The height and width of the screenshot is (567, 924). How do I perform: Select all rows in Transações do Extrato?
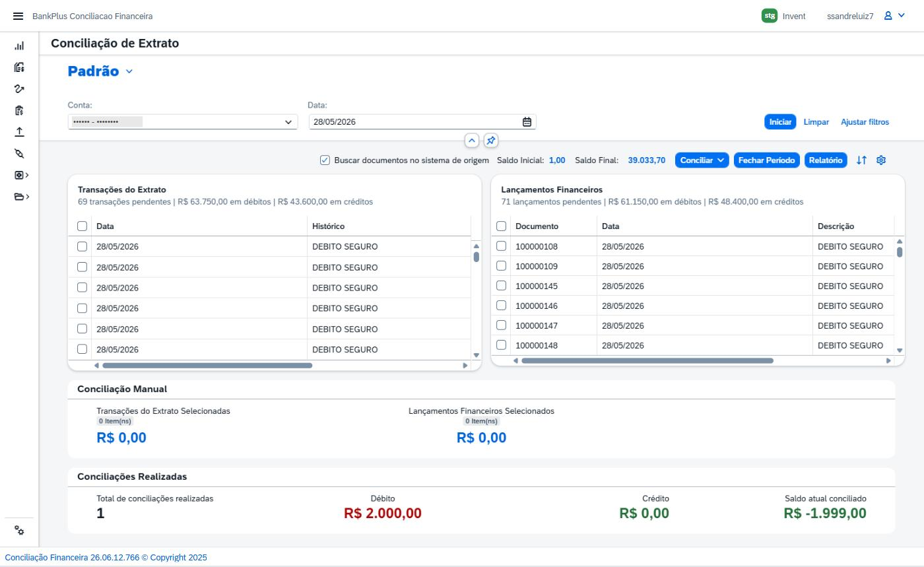coord(82,226)
